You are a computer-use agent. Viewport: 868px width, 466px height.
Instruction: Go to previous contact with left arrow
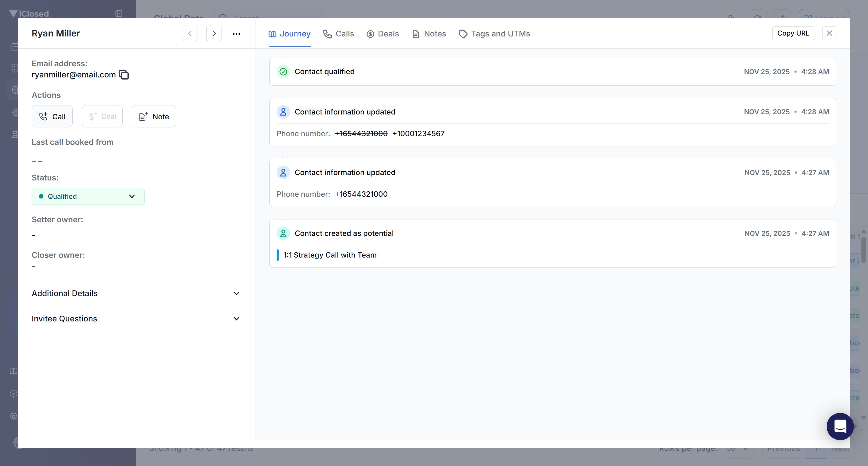pos(190,33)
